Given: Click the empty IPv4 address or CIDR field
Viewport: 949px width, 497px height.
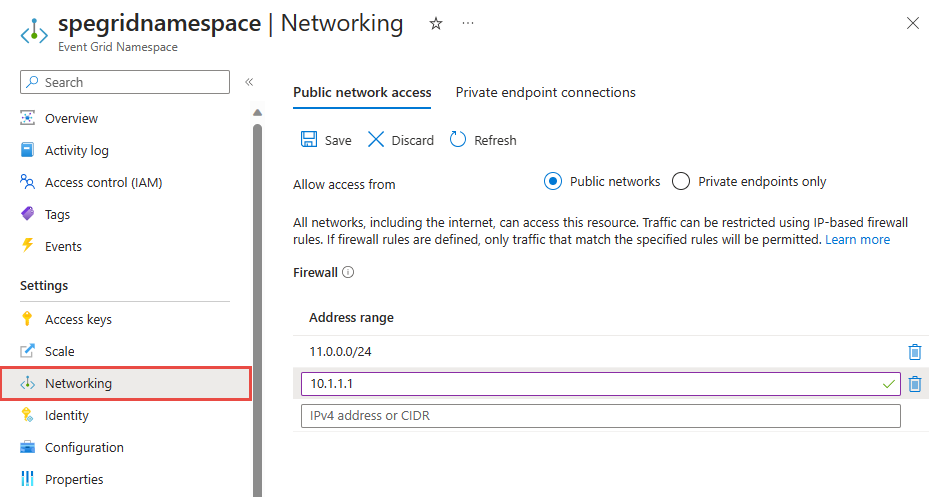Looking at the screenshot, I should [600, 416].
